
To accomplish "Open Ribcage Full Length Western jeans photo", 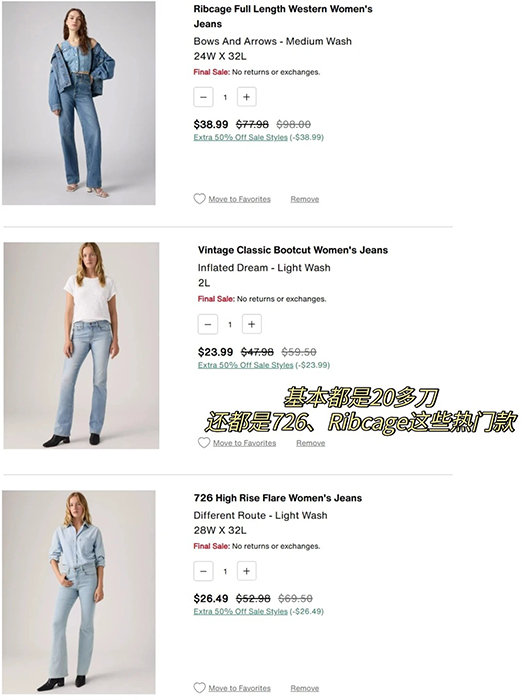I will point(79,103).
